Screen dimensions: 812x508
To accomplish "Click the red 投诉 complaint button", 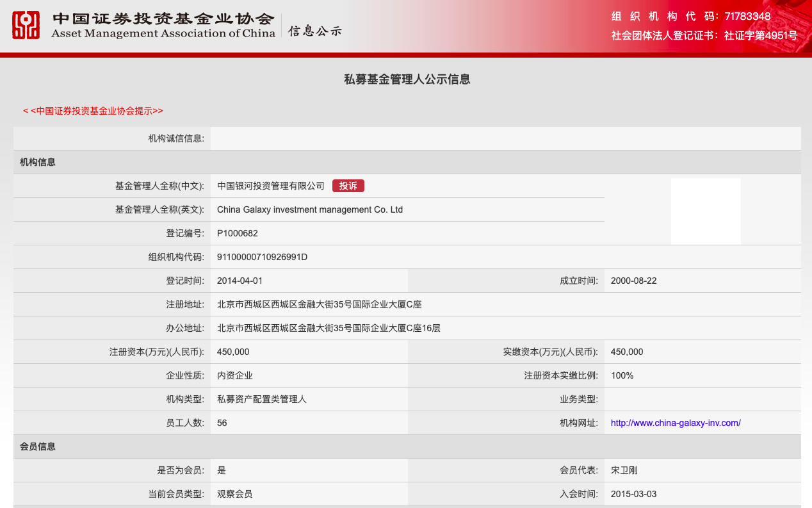I will point(348,186).
